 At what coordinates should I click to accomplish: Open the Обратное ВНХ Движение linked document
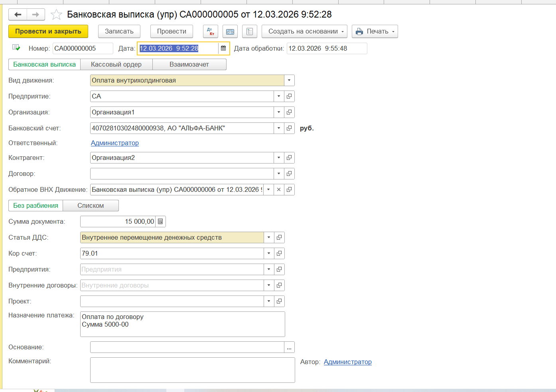click(x=289, y=189)
